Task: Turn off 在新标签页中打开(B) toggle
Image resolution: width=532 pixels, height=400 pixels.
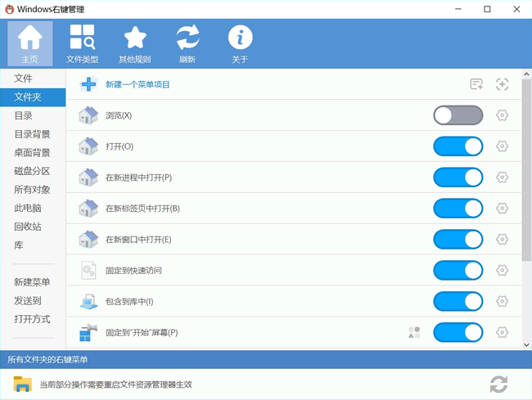Action: (458, 208)
